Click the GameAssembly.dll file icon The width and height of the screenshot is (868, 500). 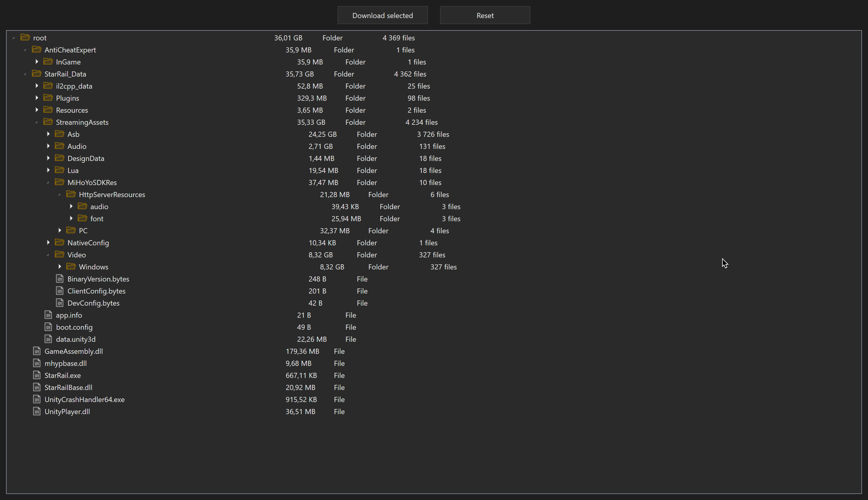pyautogui.click(x=37, y=351)
